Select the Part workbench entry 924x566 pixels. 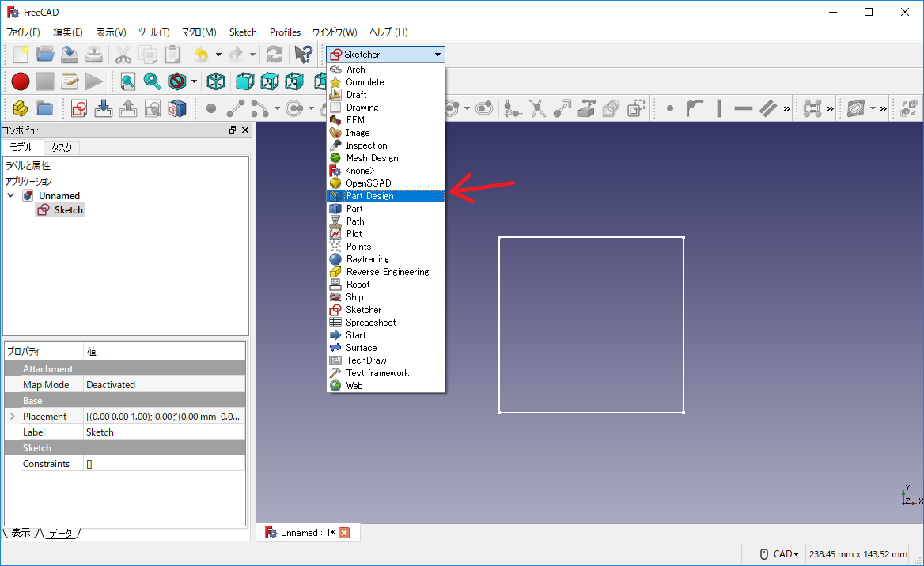coord(385,209)
